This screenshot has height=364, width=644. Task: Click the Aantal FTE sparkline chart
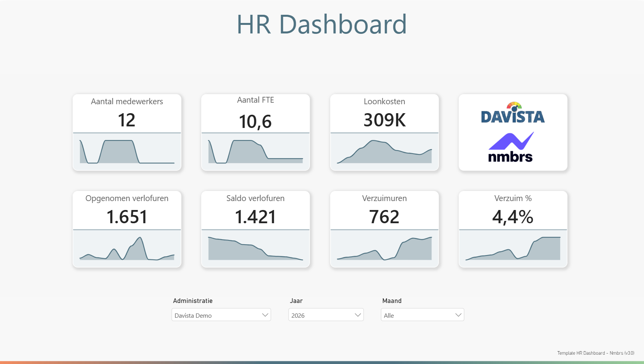[x=256, y=152]
